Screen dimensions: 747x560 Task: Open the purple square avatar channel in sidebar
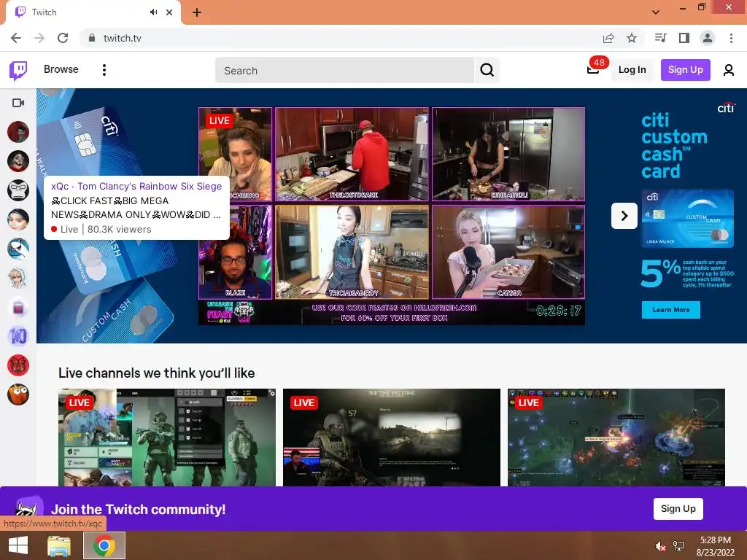pos(18,307)
